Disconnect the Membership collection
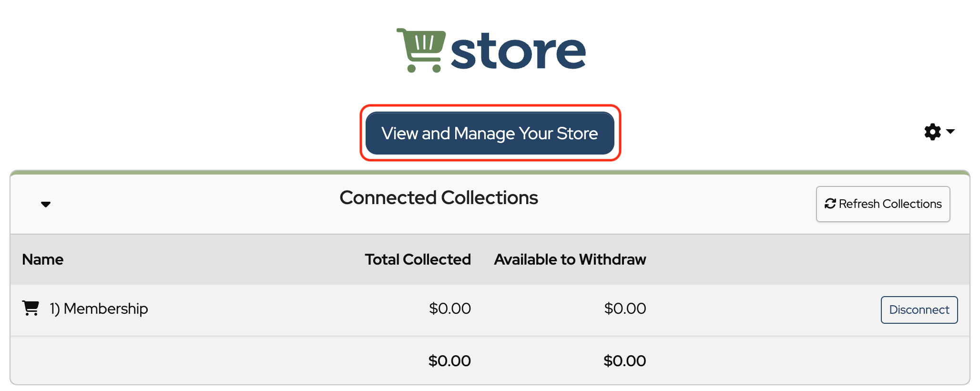This screenshot has height=391, width=980. tap(919, 310)
